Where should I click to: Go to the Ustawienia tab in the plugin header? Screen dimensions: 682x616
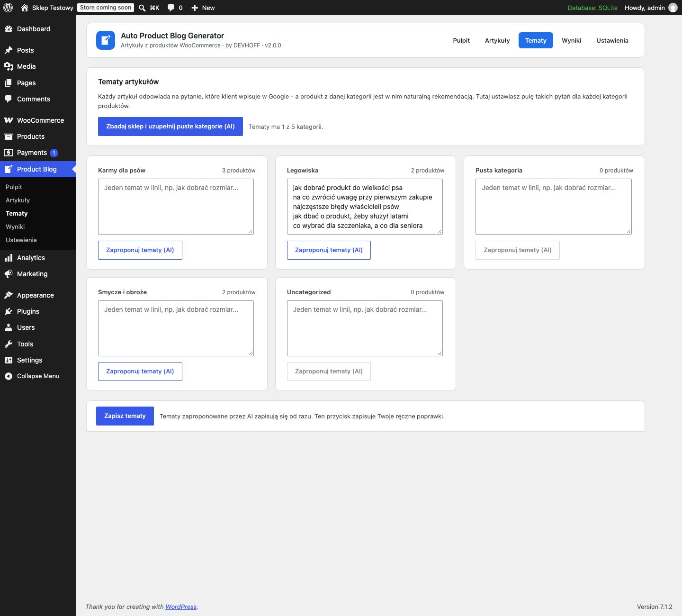pos(612,40)
